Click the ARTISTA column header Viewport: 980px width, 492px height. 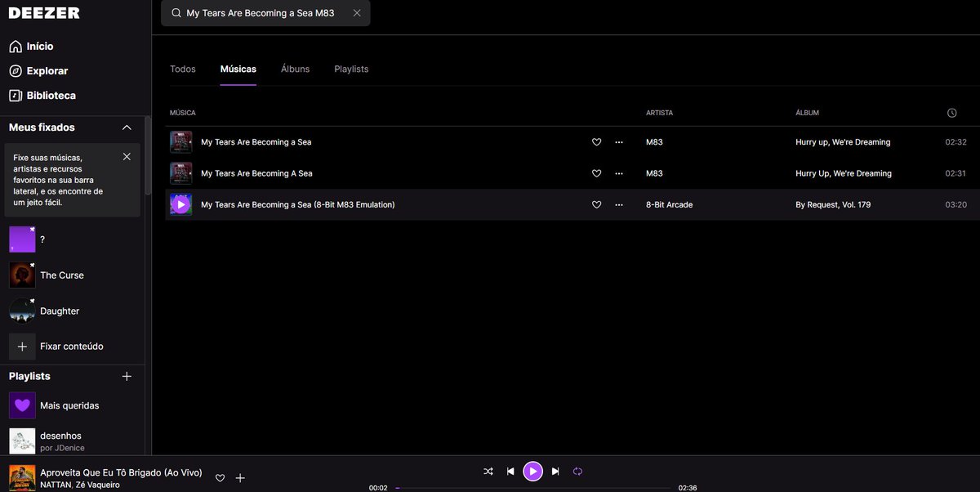pos(659,113)
